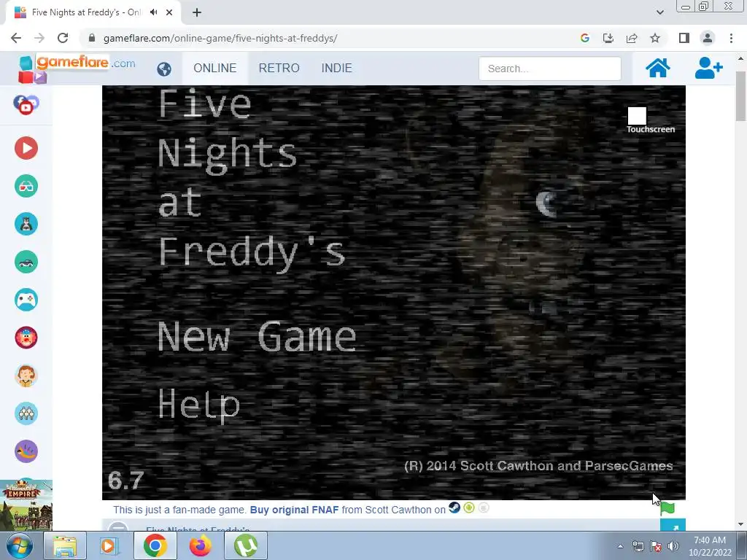Viewport: 747px width, 560px height.
Task: Open the Google icon in address bar
Action: click(x=585, y=38)
